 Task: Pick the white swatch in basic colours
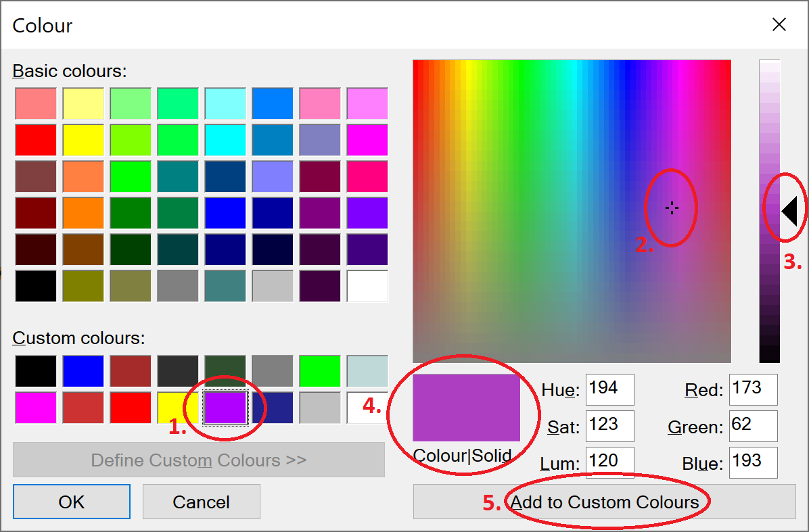click(x=367, y=285)
